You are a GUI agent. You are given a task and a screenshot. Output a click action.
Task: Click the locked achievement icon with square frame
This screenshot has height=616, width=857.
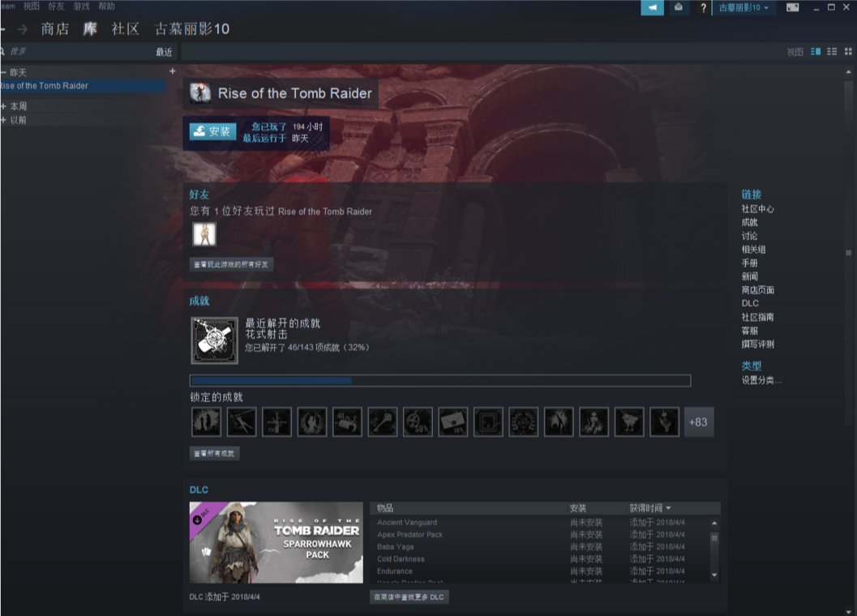point(488,422)
